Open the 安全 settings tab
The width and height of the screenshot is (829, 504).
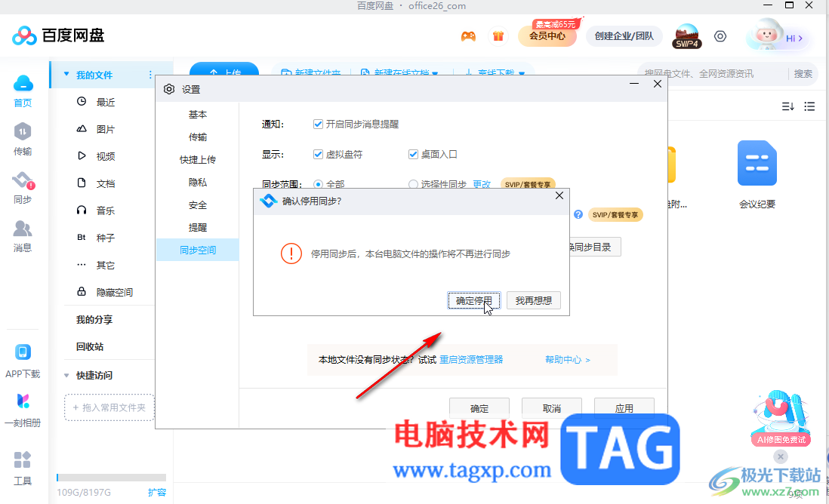[x=198, y=205]
